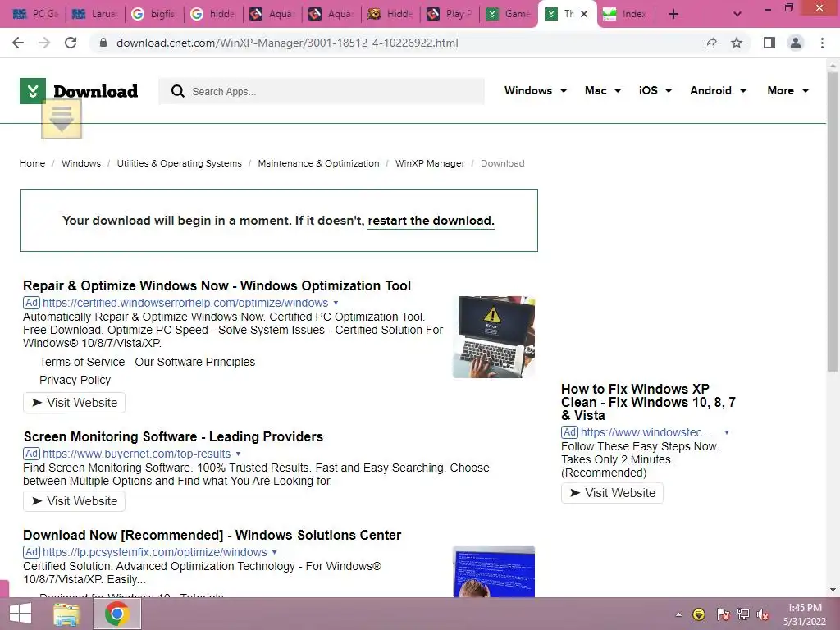Click the muted volume tray icon
Screen dimensions: 840x630
tap(764, 614)
